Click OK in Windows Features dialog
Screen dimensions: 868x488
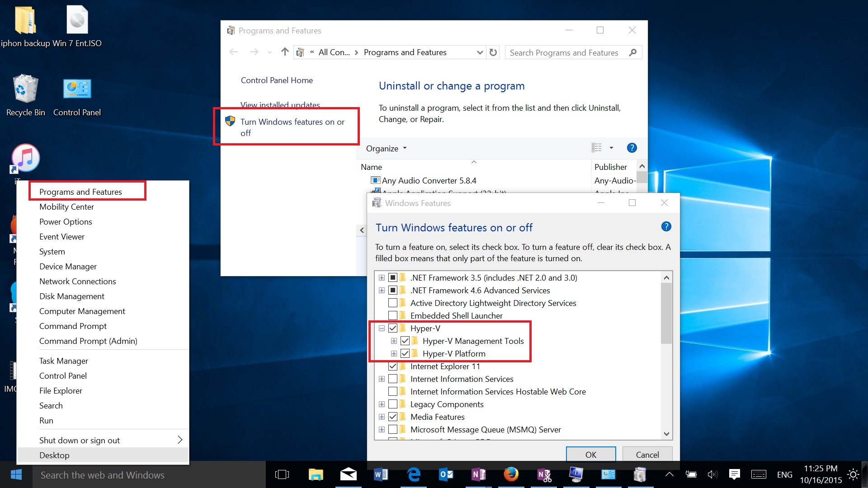pos(590,455)
